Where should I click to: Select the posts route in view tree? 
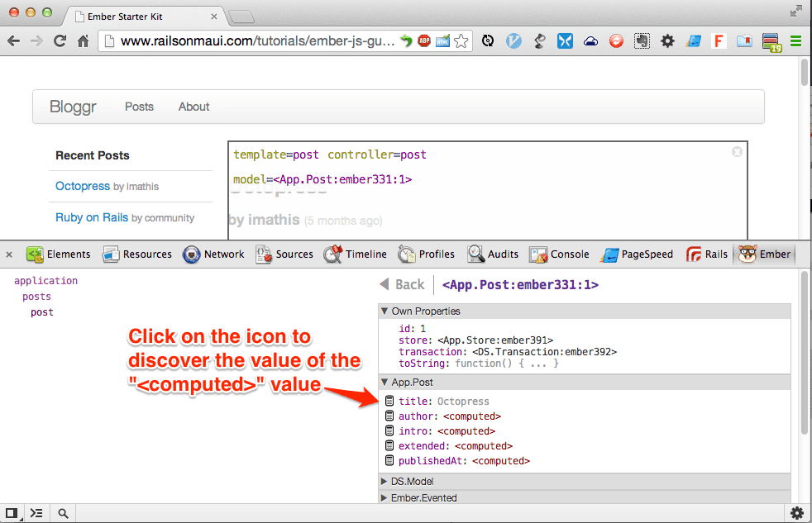coord(36,297)
